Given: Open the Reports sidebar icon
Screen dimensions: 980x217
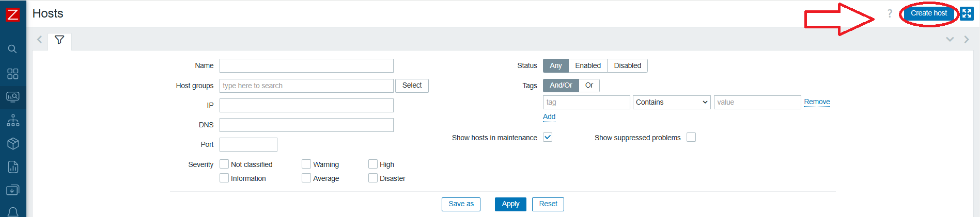Looking at the screenshot, I should 13,167.
